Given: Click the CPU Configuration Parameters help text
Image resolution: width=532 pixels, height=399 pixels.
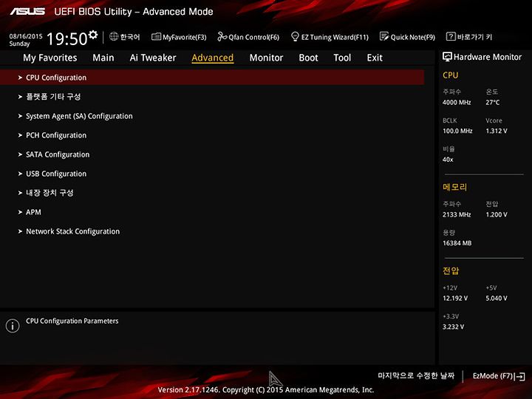Looking at the screenshot, I should pyautogui.click(x=72, y=321).
